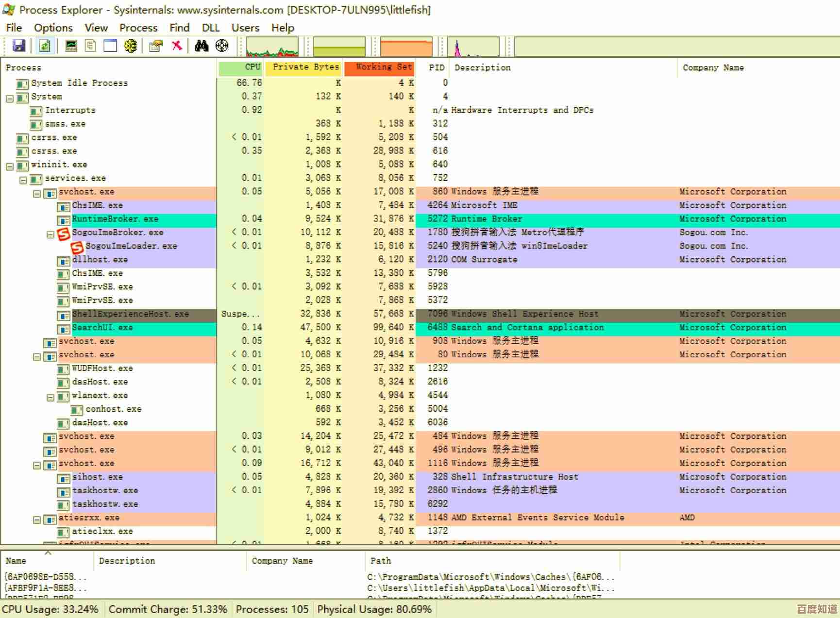The height and width of the screenshot is (618, 840).
Task: Click the yellow gear DLL view icon
Action: pyautogui.click(x=130, y=46)
